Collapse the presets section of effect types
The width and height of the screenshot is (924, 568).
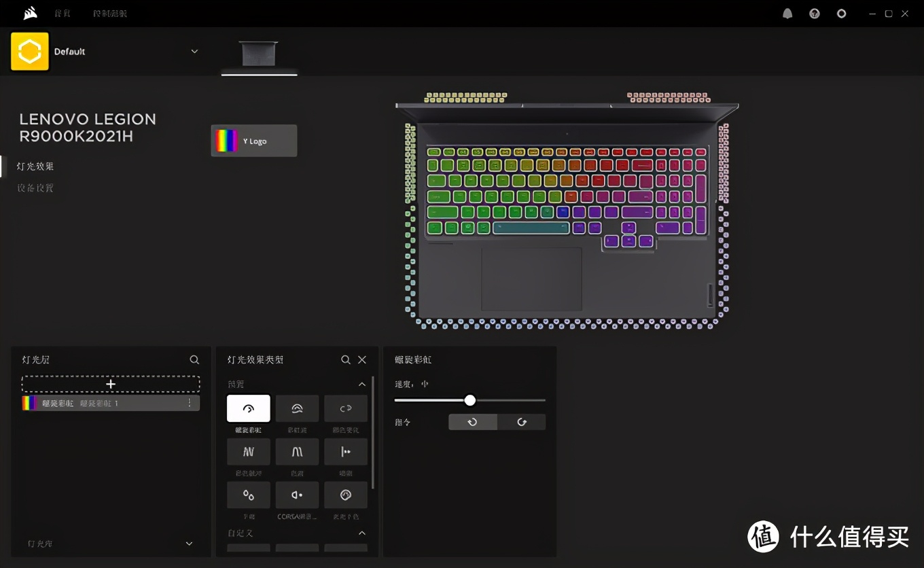[x=362, y=384]
